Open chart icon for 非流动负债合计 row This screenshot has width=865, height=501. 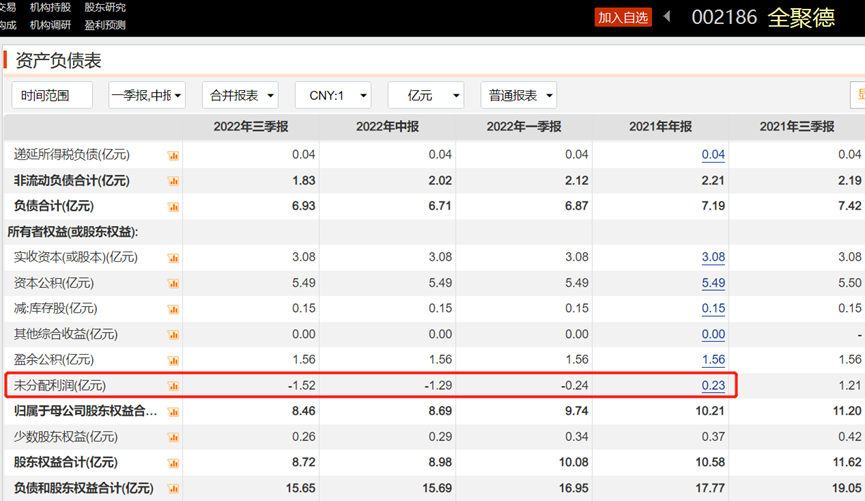coord(173,181)
